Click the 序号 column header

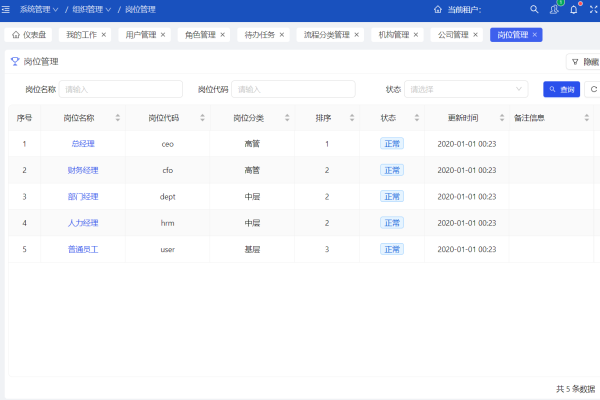click(24, 118)
